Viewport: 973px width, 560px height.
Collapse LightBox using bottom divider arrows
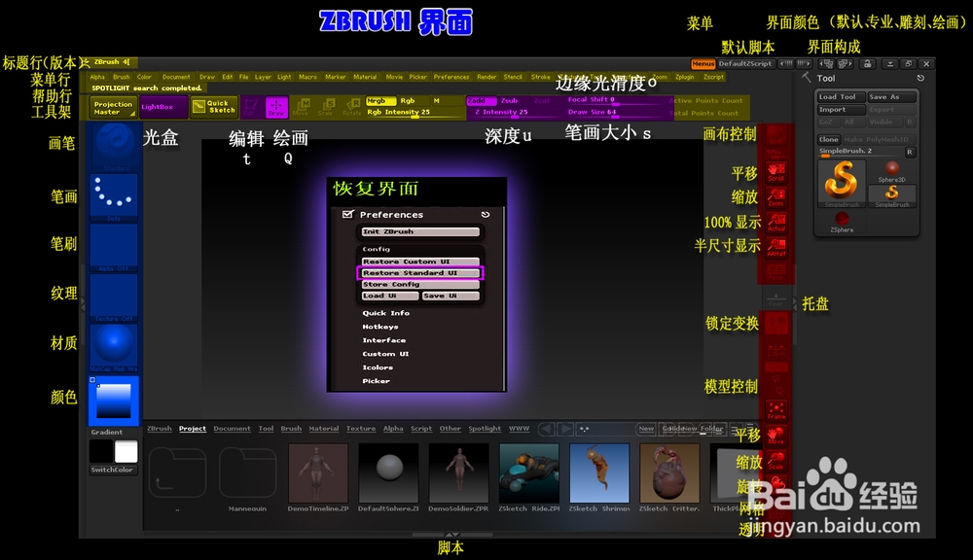452,534
